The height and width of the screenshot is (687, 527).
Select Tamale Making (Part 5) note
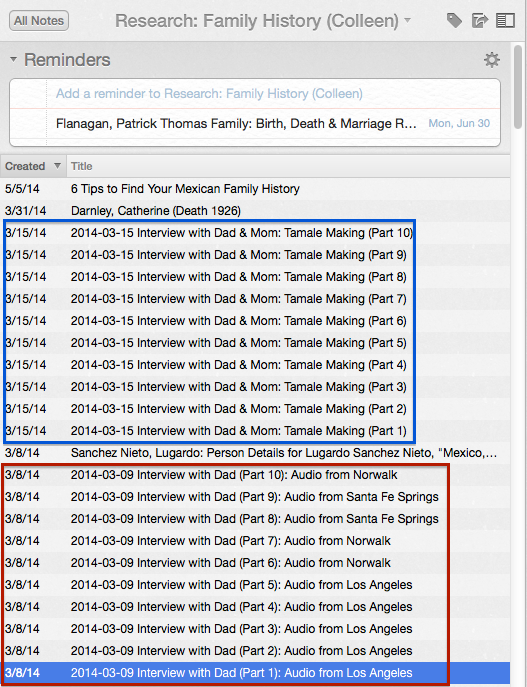point(255,343)
